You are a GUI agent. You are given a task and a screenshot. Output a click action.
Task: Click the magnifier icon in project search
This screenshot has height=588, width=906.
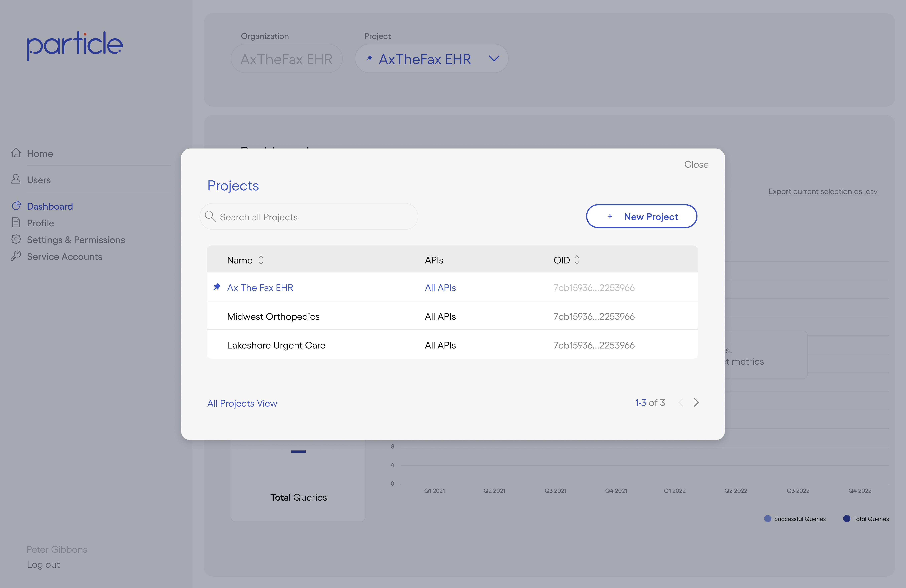tap(210, 216)
